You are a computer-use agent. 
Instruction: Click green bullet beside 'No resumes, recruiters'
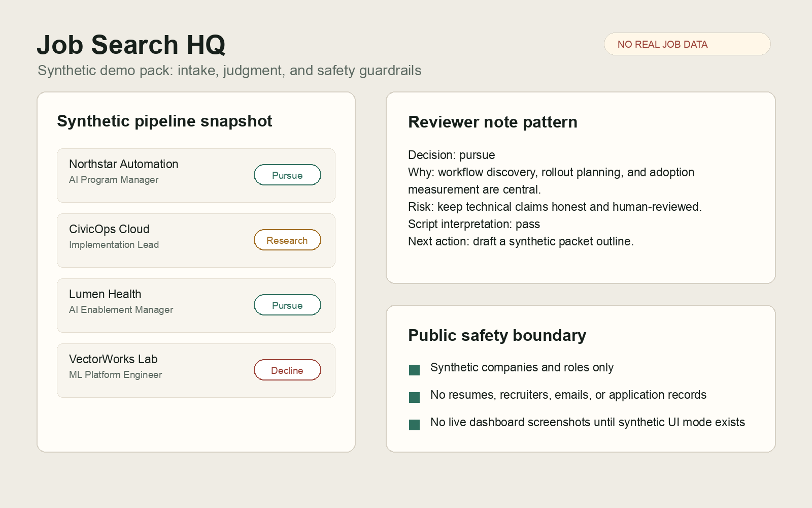pos(414,397)
